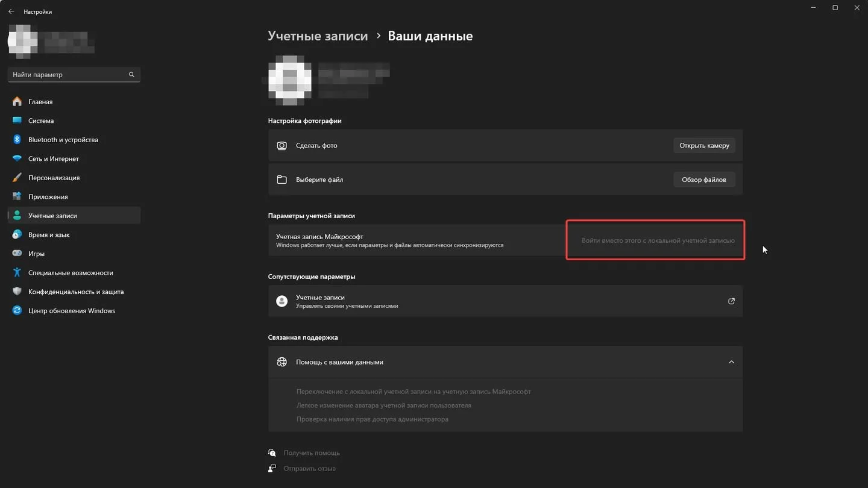
Task: Go to Bluetooth и устройства
Action: click(74, 140)
